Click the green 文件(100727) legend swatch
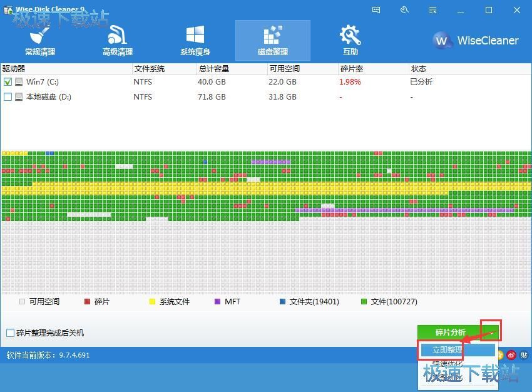Viewport: 532px width, 392px height. click(x=364, y=301)
